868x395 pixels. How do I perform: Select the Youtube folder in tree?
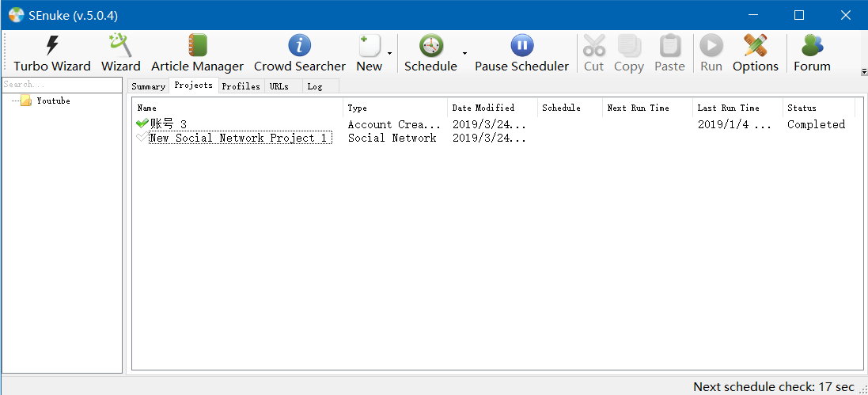[53, 101]
